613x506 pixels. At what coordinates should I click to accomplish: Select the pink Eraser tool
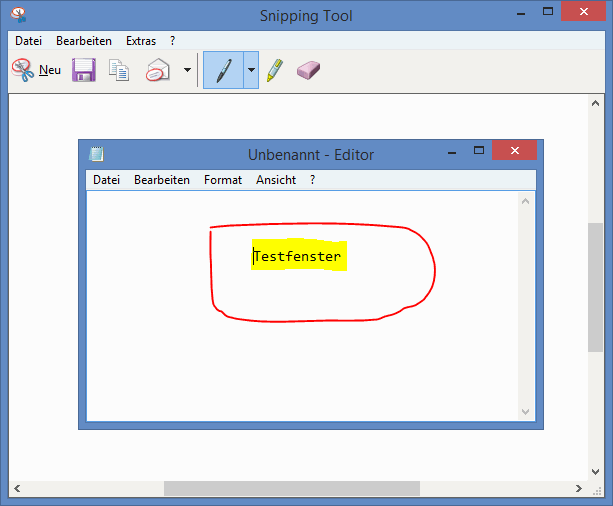[x=309, y=70]
